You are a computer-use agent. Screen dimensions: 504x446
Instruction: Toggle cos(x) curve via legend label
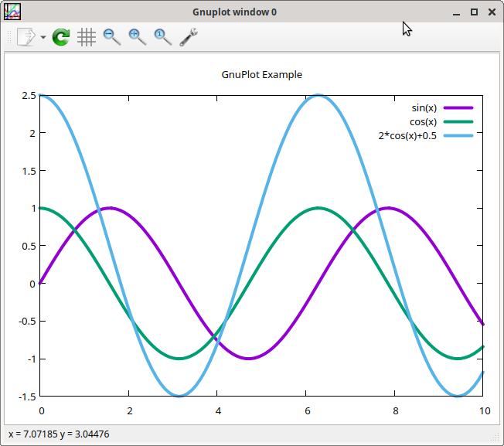423,122
